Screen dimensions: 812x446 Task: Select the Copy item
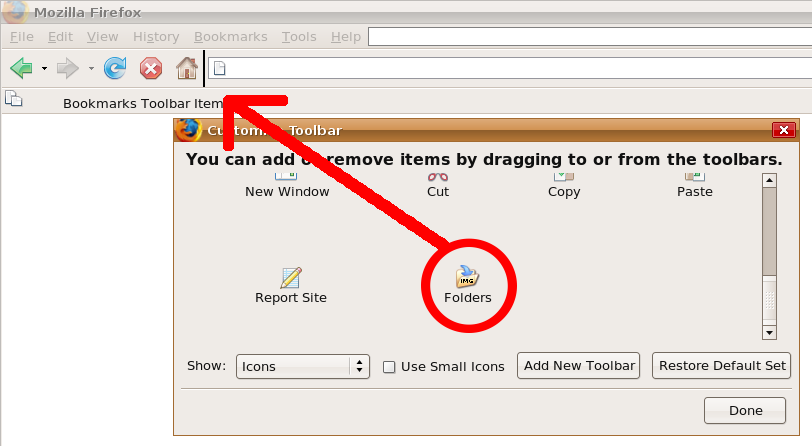564,185
